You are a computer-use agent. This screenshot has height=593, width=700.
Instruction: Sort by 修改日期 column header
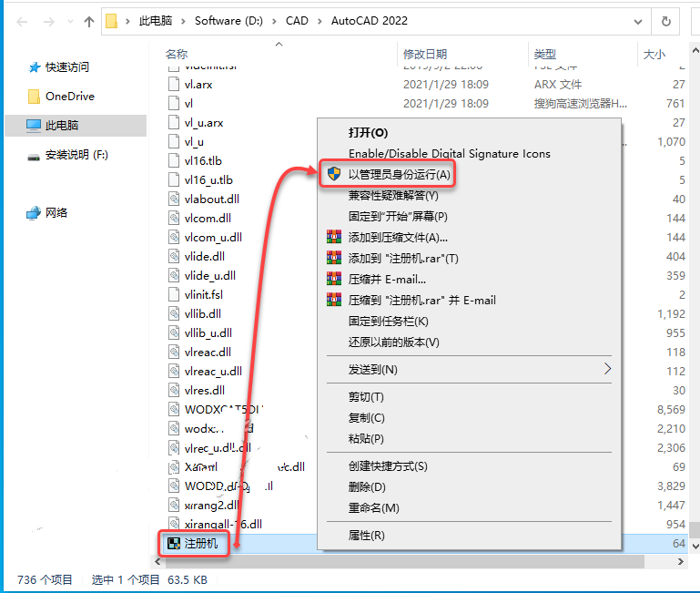point(425,54)
